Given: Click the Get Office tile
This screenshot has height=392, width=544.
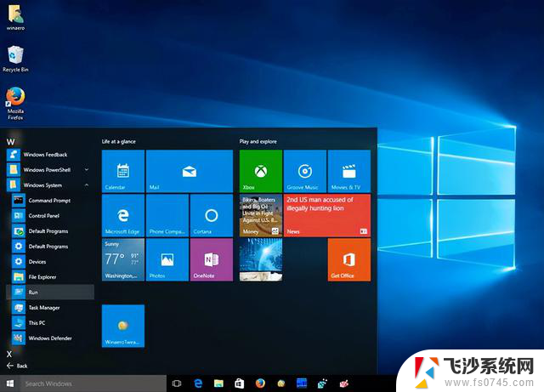Looking at the screenshot, I should click(x=349, y=259).
